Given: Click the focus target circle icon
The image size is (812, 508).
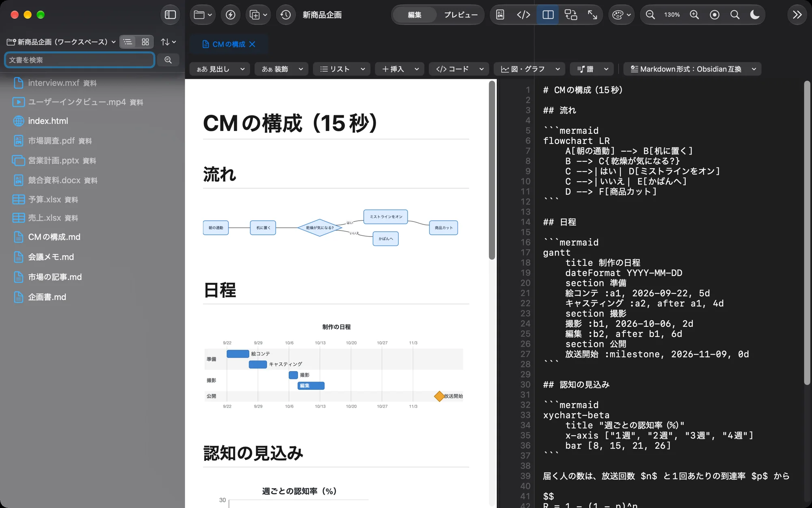Looking at the screenshot, I should click(x=715, y=15).
